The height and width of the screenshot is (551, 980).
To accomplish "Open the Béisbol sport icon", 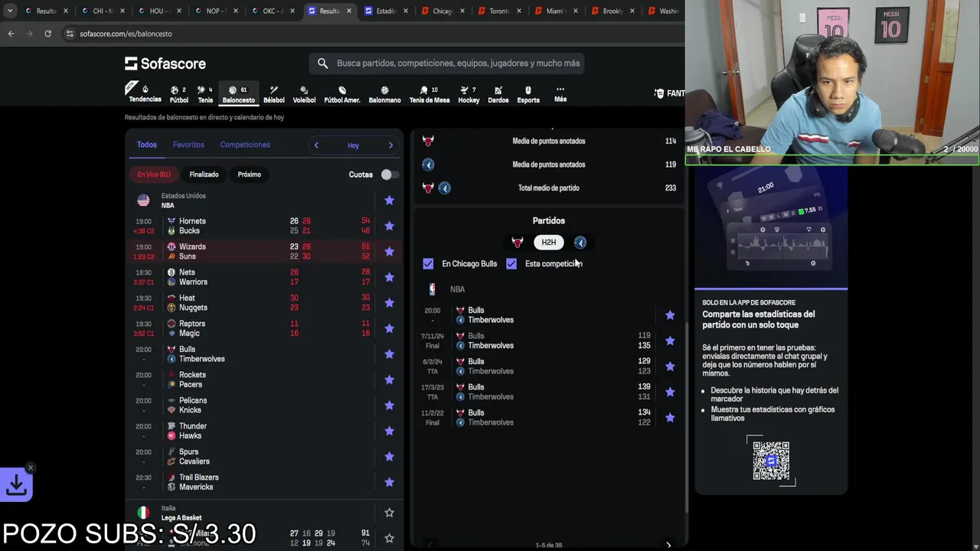I will 273,94.
